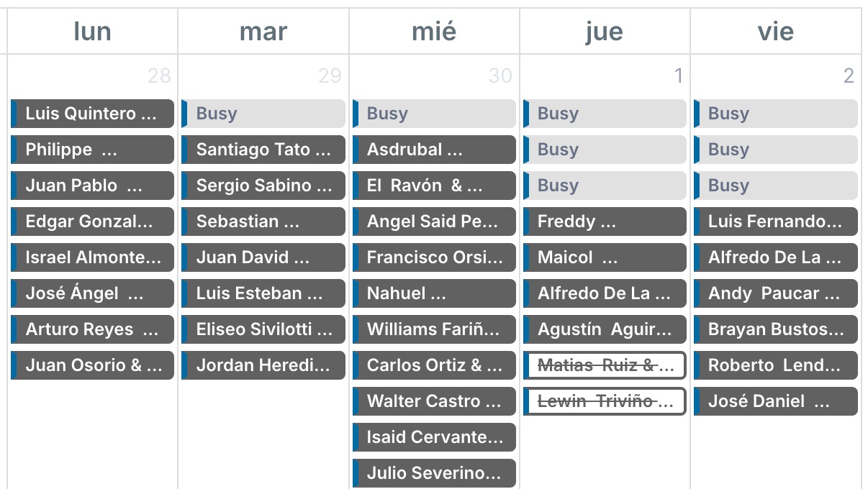Image resolution: width=868 pixels, height=489 pixels.
Task: Select the Jordan Heredi… event
Action: 263,365
